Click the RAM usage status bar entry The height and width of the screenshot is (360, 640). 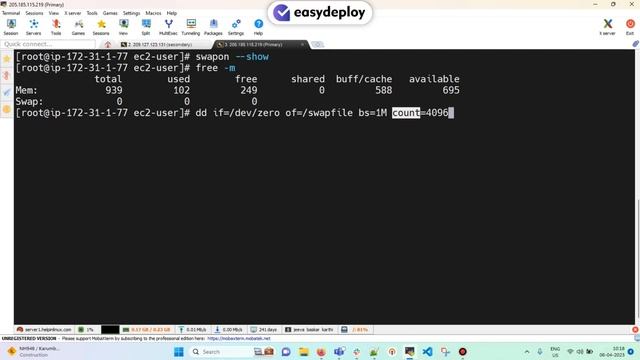point(147,329)
